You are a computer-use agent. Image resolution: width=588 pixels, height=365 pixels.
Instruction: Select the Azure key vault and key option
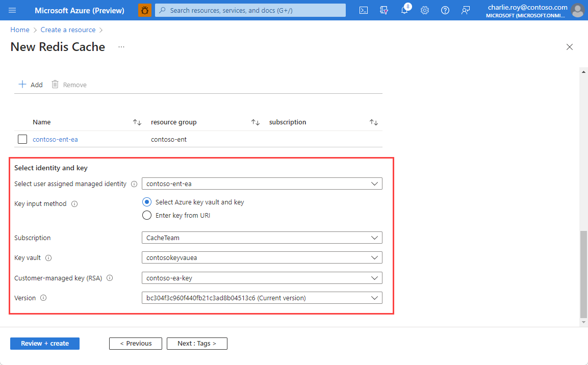[147, 202]
